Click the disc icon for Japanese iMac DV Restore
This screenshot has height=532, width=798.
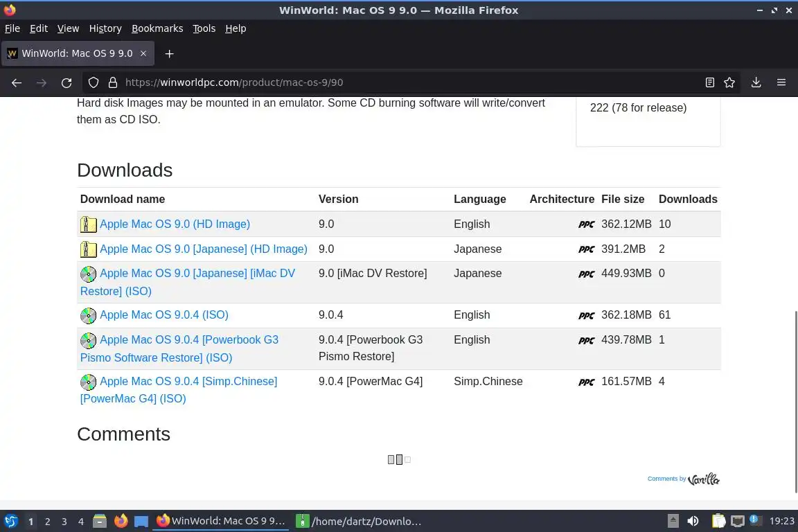pyautogui.click(x=88, y=274)
